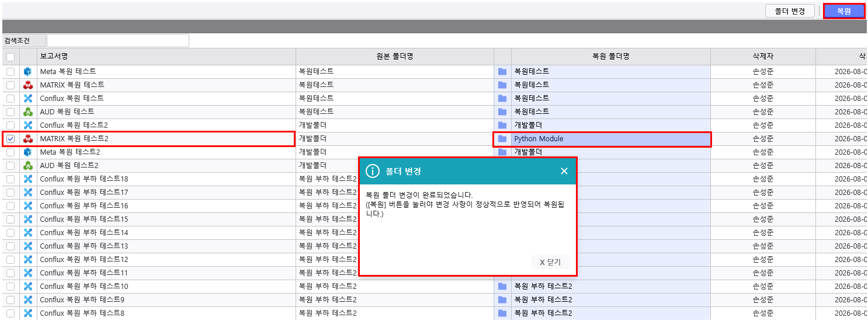Viewport: 868px width, 321px height.
Task: Check the Conflux 복원 부하 테스트8 checkbox
Action: point(11,313)
